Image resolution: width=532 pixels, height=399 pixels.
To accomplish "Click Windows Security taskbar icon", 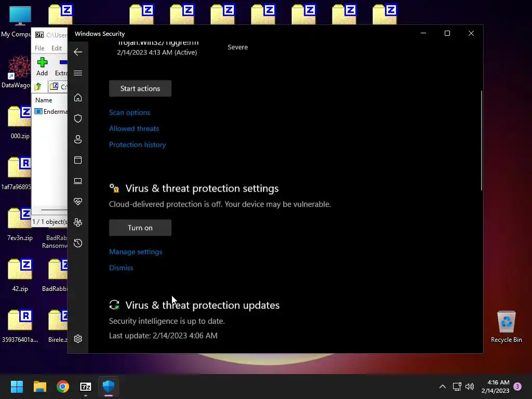I will pyautogui.click(x=109, y=387).
